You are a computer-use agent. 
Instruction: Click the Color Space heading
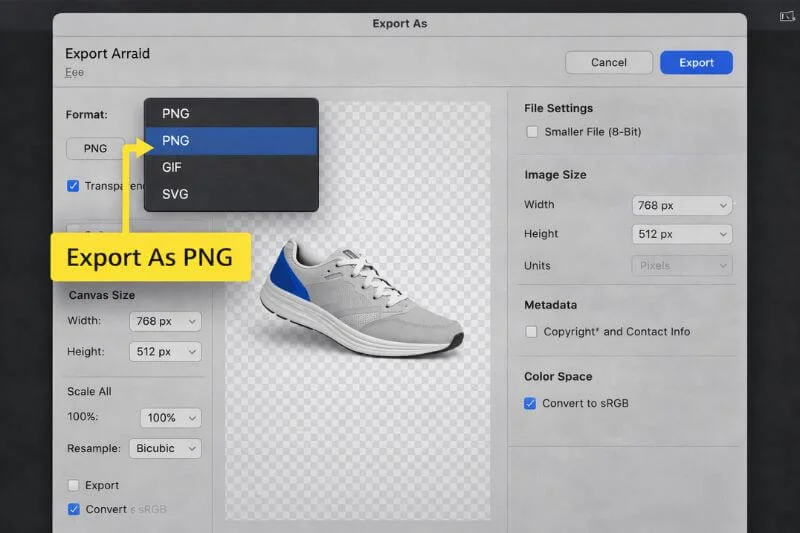tap(558, 376)
